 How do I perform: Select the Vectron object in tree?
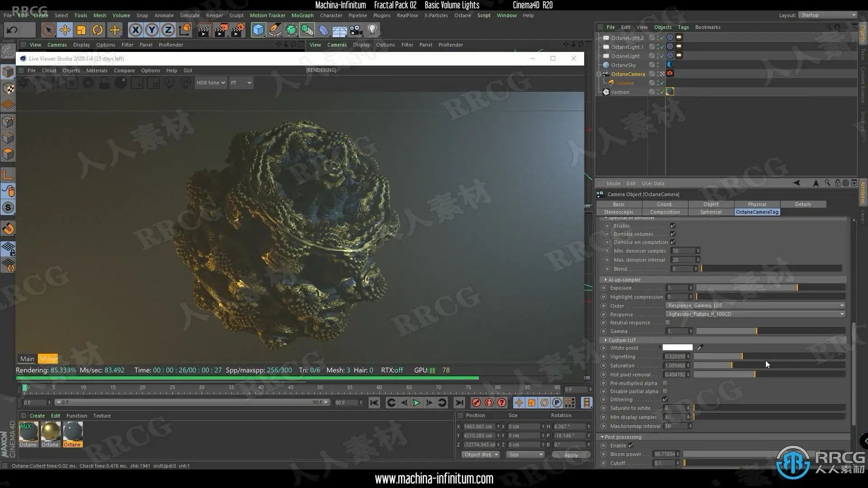[x=620, y=92]
